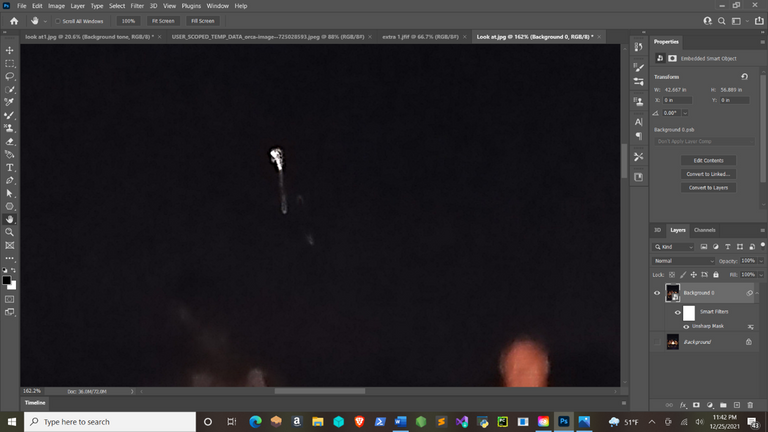Create a new group folder icon
Viewport: 768px width, 432px height.
point(723,405)
